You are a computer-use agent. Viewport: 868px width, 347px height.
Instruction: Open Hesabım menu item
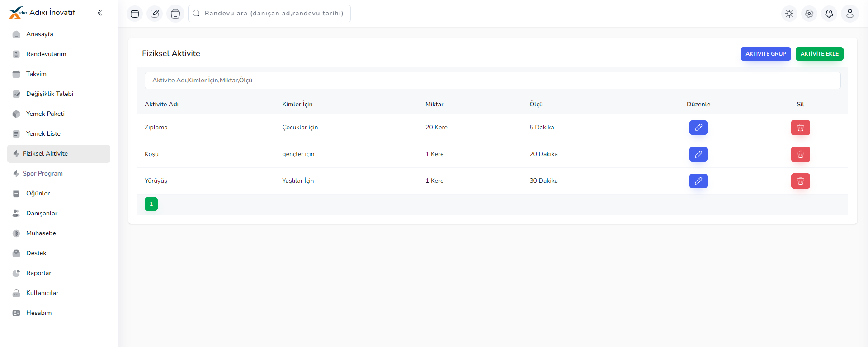[x=59, y=313]
